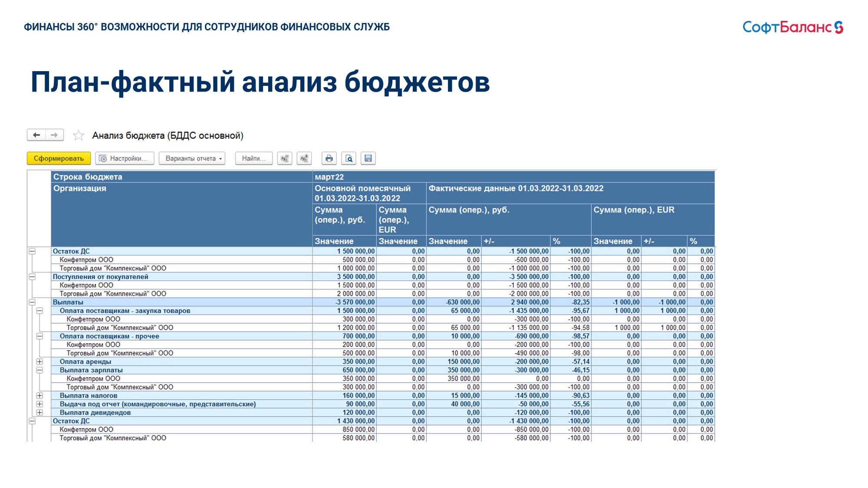Open print preview with the magnifier page icon
Image resolution: width=868 pixels, height=488 pixels.
(349, 158)
